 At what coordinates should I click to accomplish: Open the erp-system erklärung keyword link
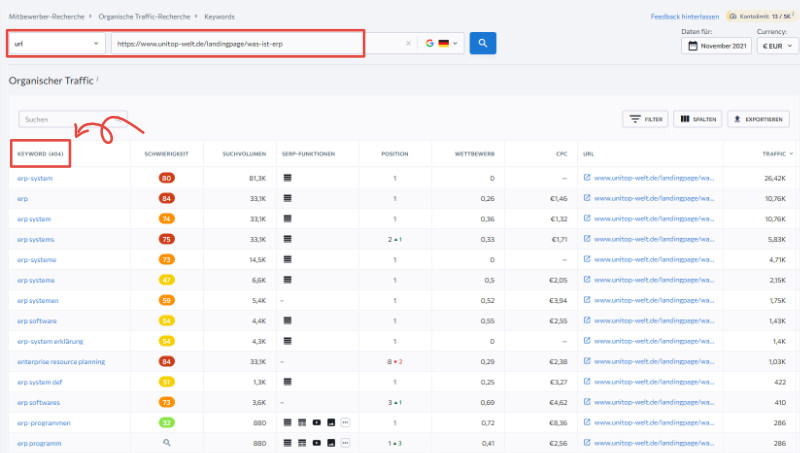coord(50,341)
